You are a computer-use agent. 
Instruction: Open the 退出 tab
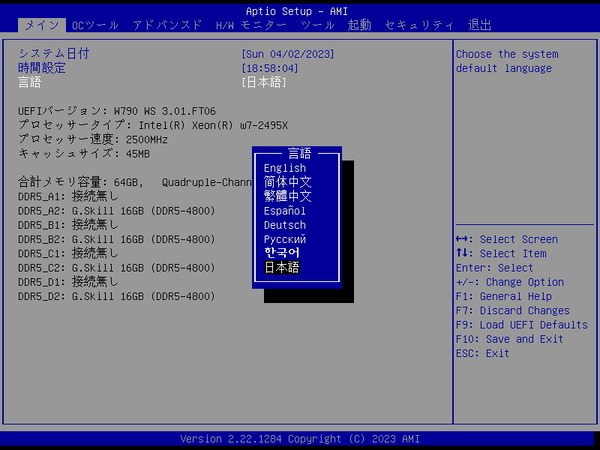coord(479,25)
